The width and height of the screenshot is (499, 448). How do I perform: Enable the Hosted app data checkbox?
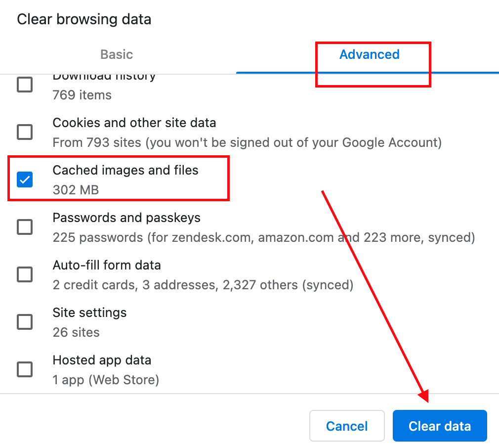pyautogui.click(x=25, y=369)
